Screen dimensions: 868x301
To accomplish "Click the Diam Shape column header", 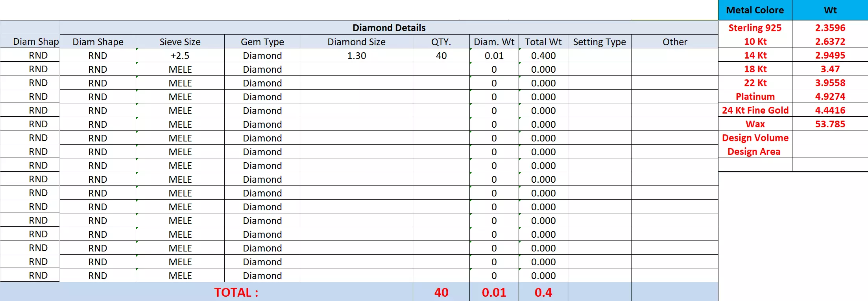I will (x=98, y=42).
